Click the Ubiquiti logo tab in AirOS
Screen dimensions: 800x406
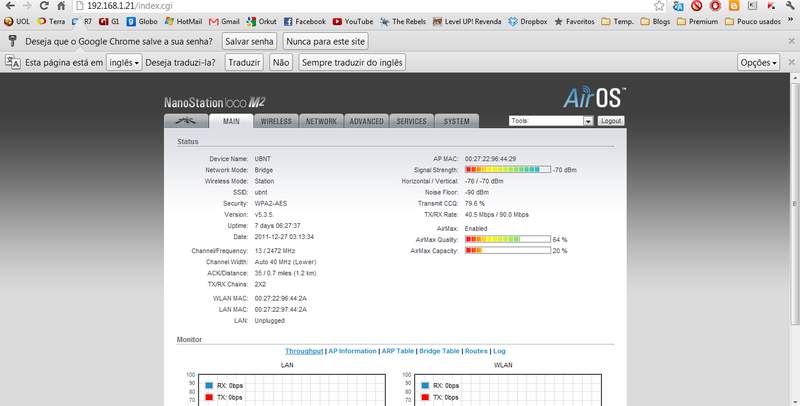(186, 121)
